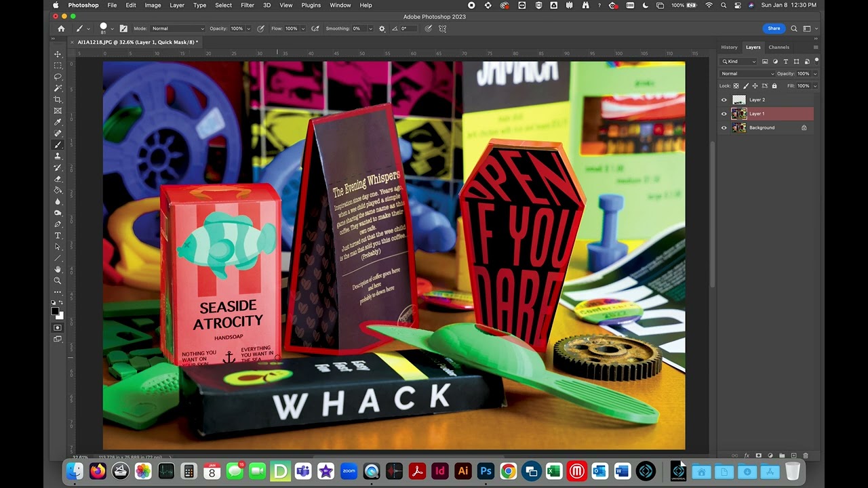Select the Clone Stamp tool
868x488 pixels.
[58, 156]
